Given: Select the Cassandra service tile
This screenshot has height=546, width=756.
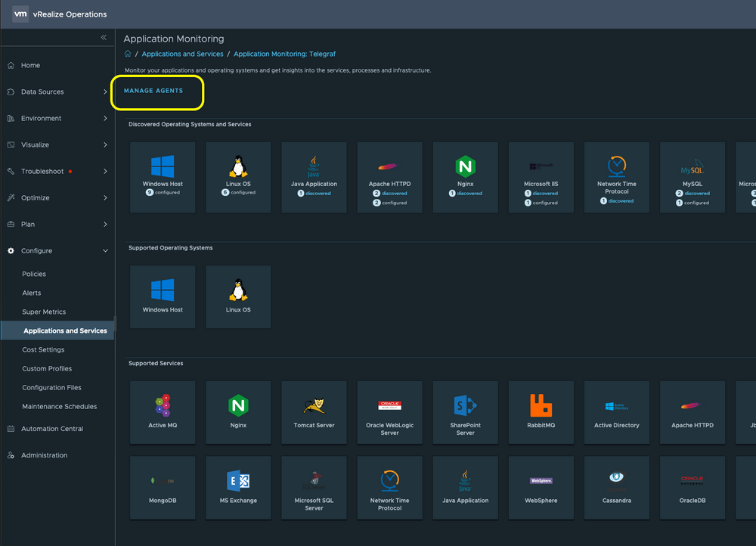Looking at the screenshot, I should [x=617, y=488].
